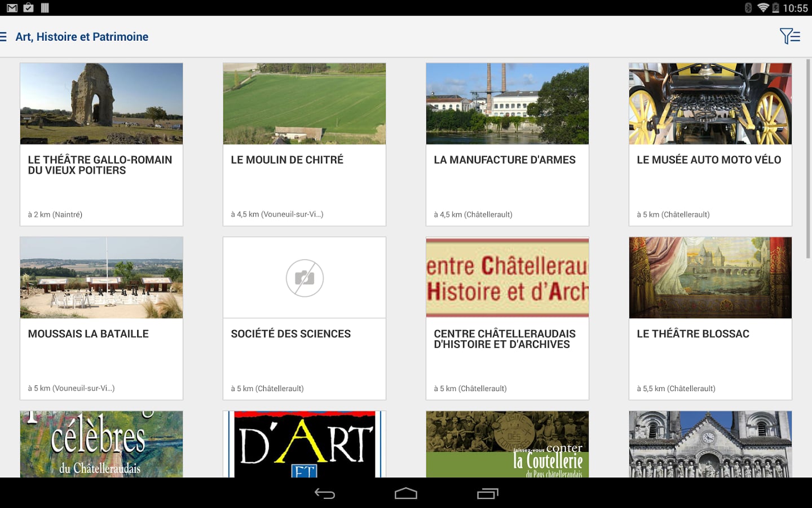
Task: Open the Théâtre Blossac painting image
Action: click(x=710, y=278)
